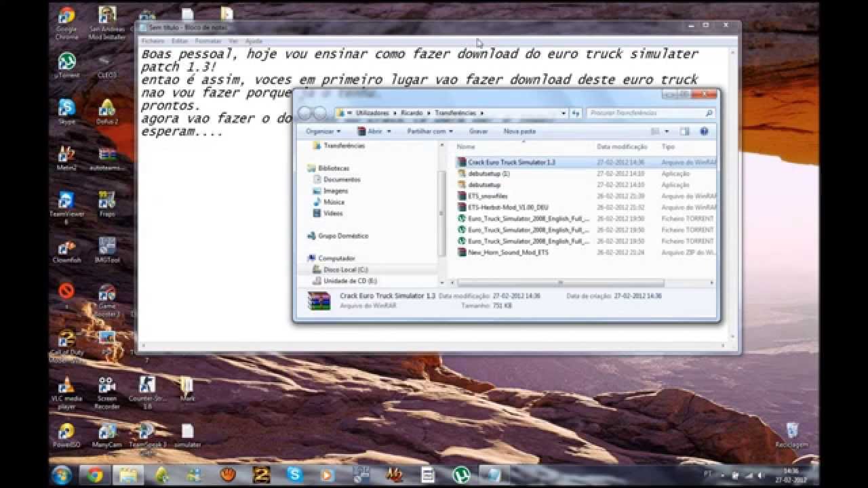
Task: Select the VLC media player icon
Action: click(66, 392)
